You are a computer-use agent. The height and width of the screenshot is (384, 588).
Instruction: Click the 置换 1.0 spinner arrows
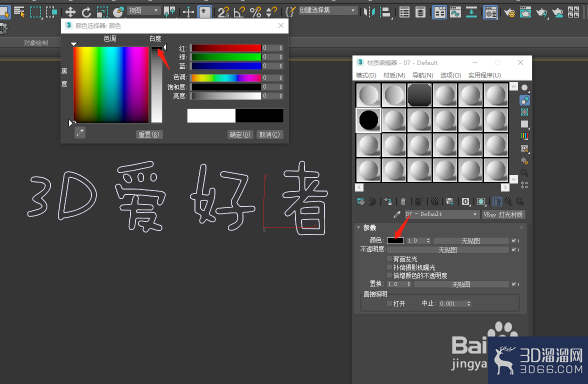(x=409, y=284)
